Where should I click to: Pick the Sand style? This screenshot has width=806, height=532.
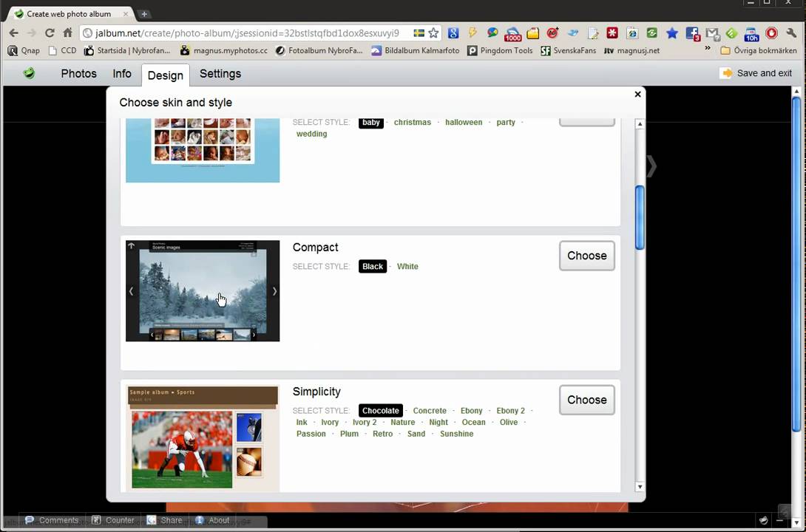coord(416,434)
